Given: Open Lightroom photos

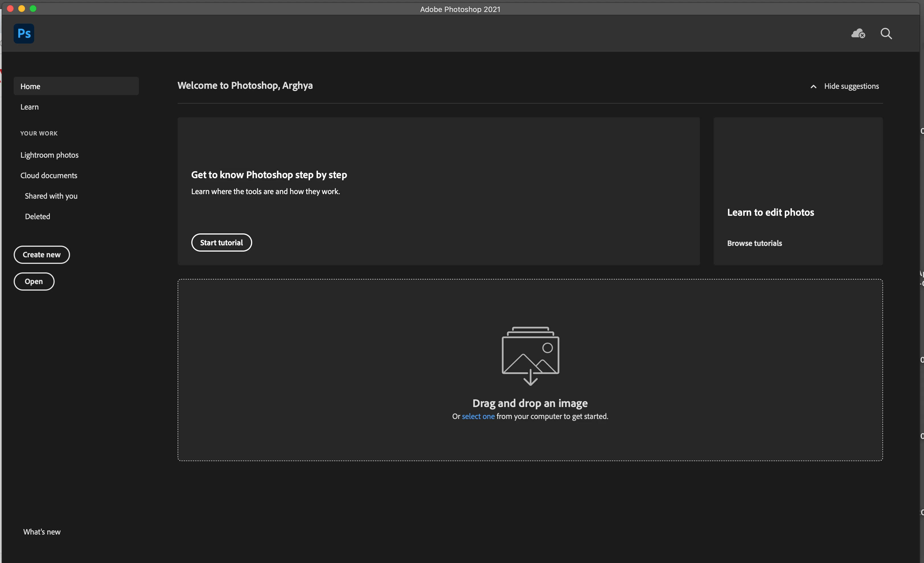Looking at the screenshot, I should pos(50,155).
